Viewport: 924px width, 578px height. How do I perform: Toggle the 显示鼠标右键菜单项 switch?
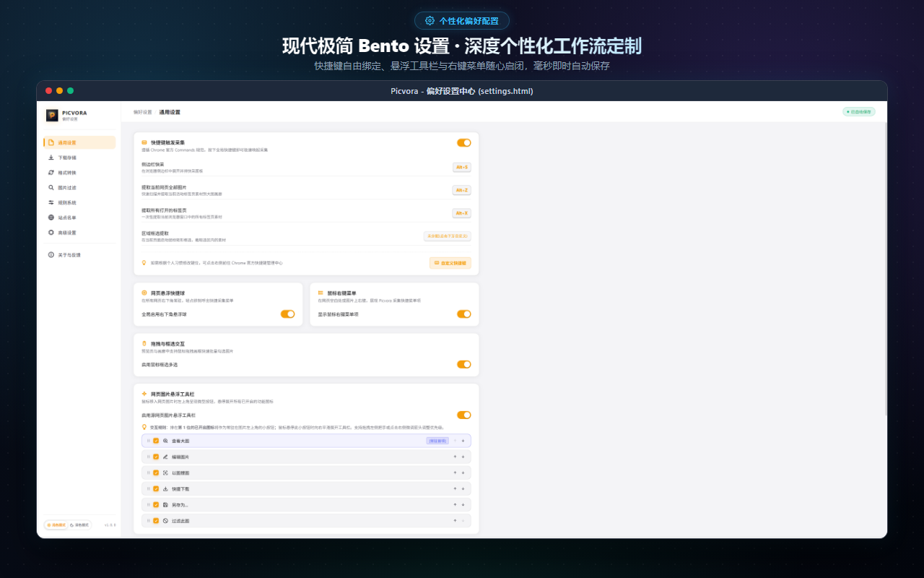(x=464, y=314)
